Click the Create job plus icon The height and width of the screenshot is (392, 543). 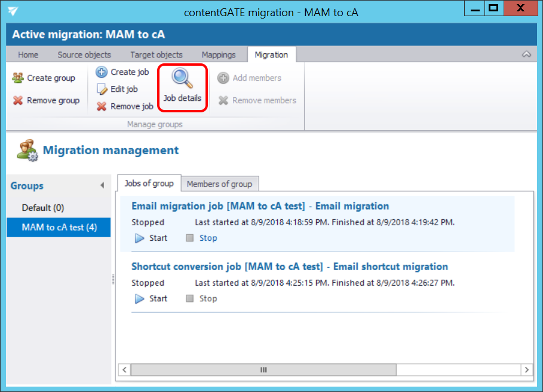pos(102,72)
